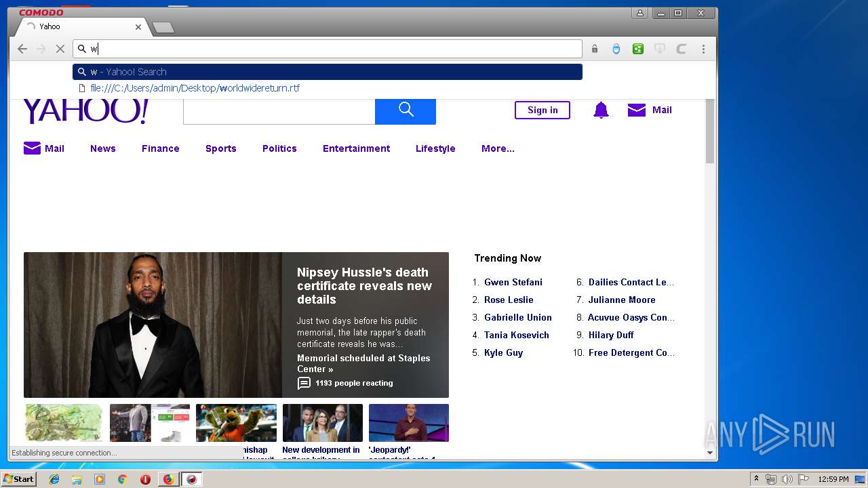Open trending topic Free Detergent Co...

tap(631, 352)
